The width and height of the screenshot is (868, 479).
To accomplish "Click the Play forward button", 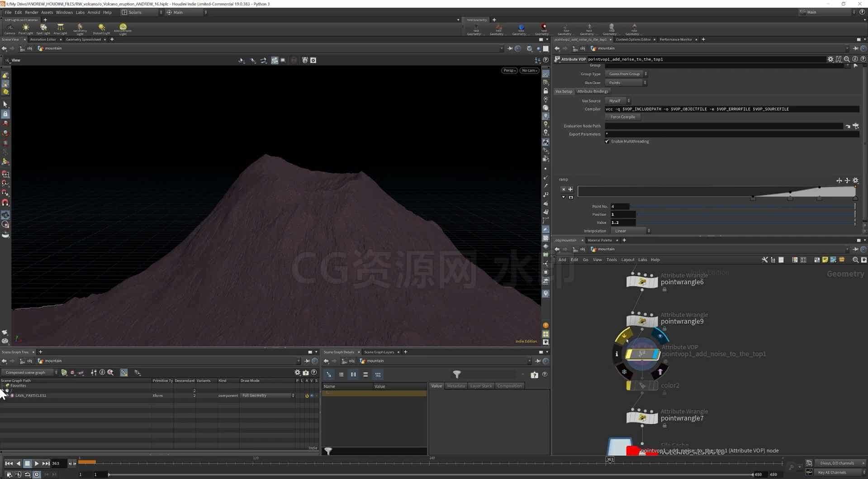I will [37, 464].
